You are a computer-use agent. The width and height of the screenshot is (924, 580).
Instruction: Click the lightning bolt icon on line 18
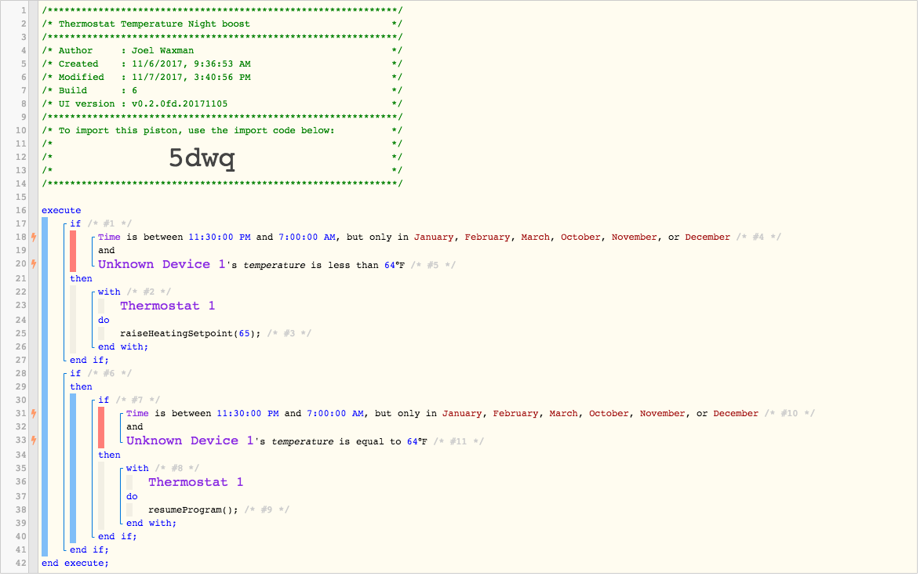point(34,237)
